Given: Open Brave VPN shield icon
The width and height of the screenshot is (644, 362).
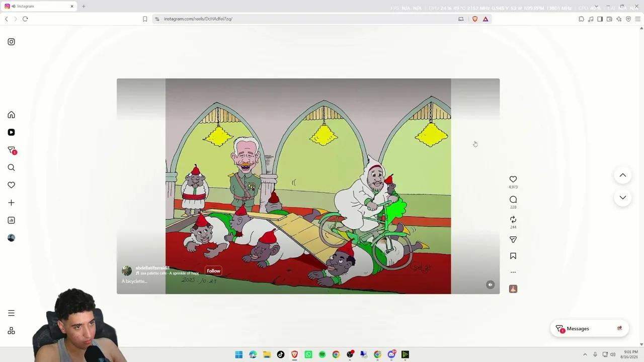Looking at the screenshot, I should pos(628,19).
